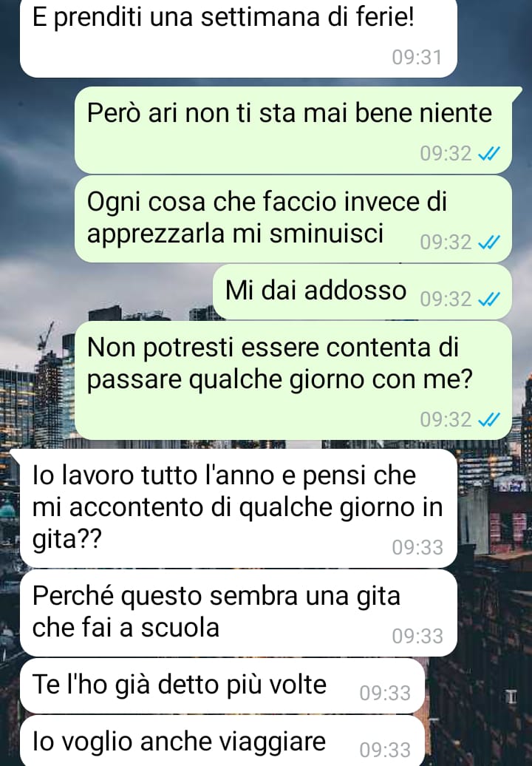Tap double check on 'Ogni cosa' message
Screen dimensions: 532x766
click(x=489, y=243)
